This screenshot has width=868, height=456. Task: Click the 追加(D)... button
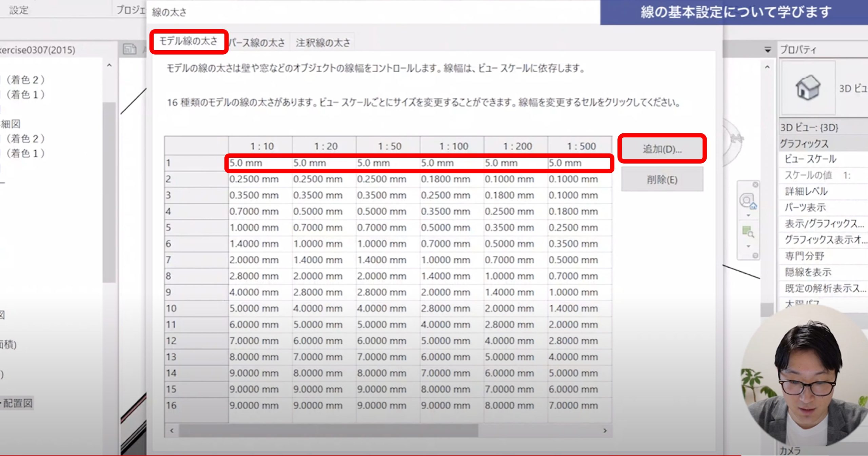point(662,149)
